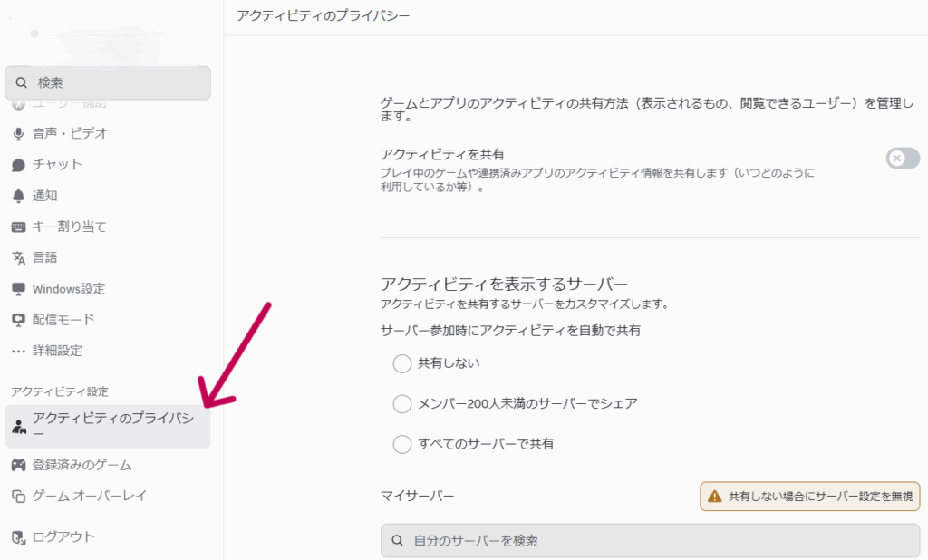Click the microphone icon for 音声・ビデオ
The width and height of the screenshot is (928, 560).
18,134
